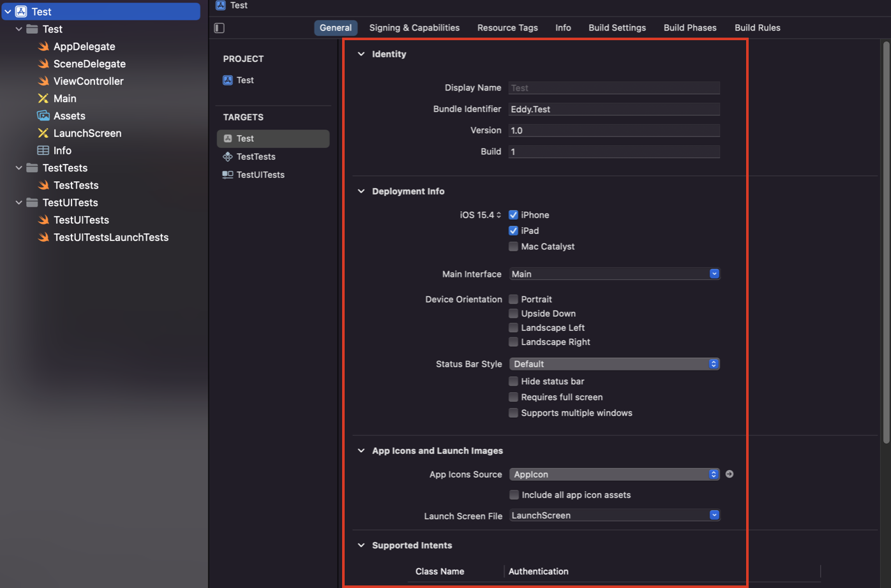Collapse the TestTests group in navigator
This screenshot has width=891, height=588.
tap(19, 168)
